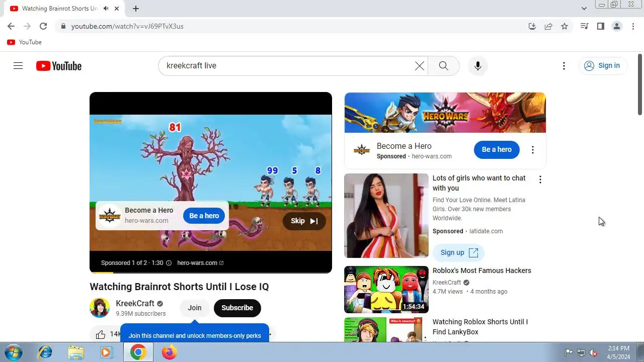Go back in Chrome
Image resolution: width=644 pixels, height=362 pixels.
[x=11, y=26]
